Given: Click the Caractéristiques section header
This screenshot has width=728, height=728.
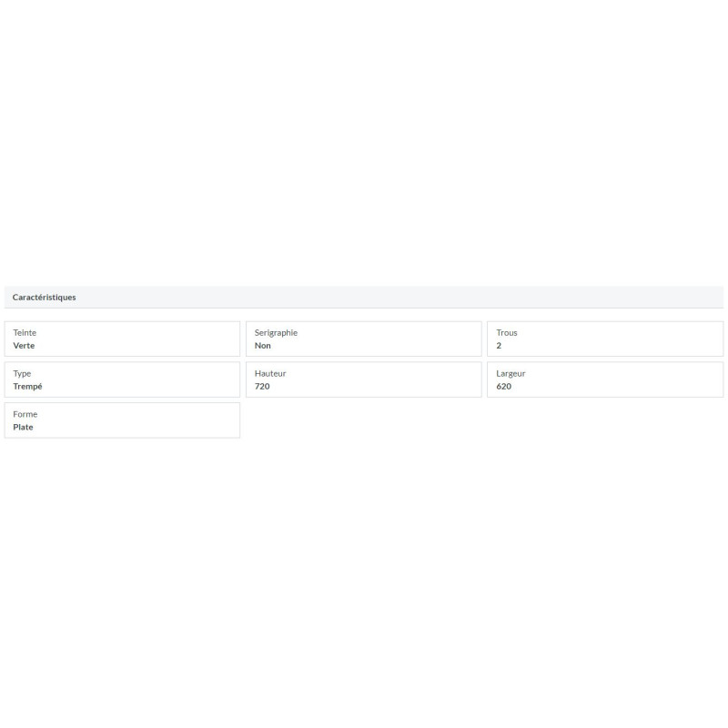Looking at the screenshot, I should point(44,298).
